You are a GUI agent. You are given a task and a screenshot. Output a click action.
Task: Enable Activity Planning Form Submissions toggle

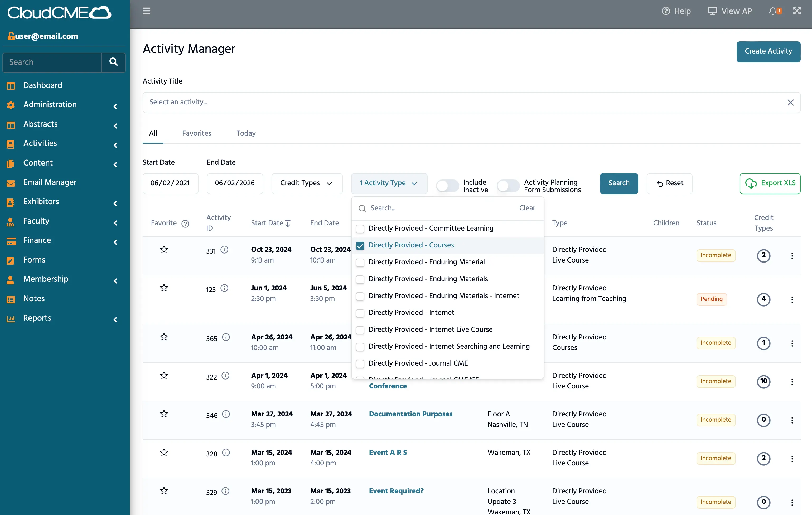click(x=508, y=186)
